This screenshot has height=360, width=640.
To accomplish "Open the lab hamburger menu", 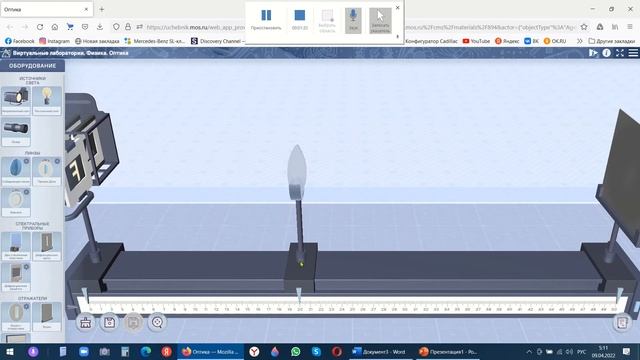I will pos(633,53).
